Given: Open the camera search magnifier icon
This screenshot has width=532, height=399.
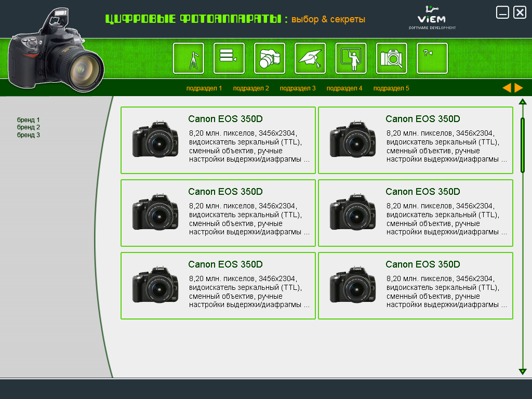Looking at the screenshot, I should click(392, 58).
